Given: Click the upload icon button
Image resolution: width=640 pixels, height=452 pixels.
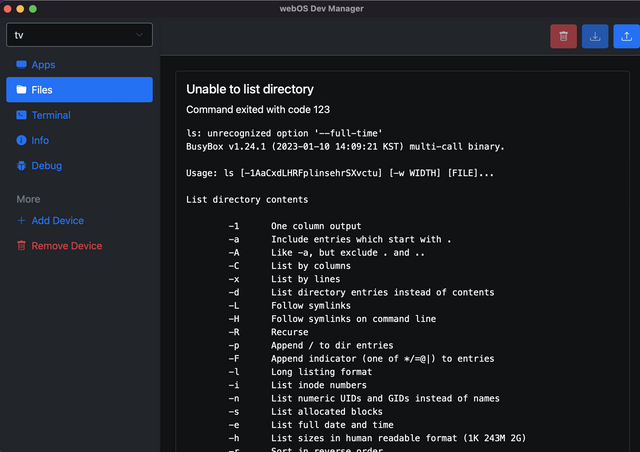Looking at the screenshot, I should 626,36.
